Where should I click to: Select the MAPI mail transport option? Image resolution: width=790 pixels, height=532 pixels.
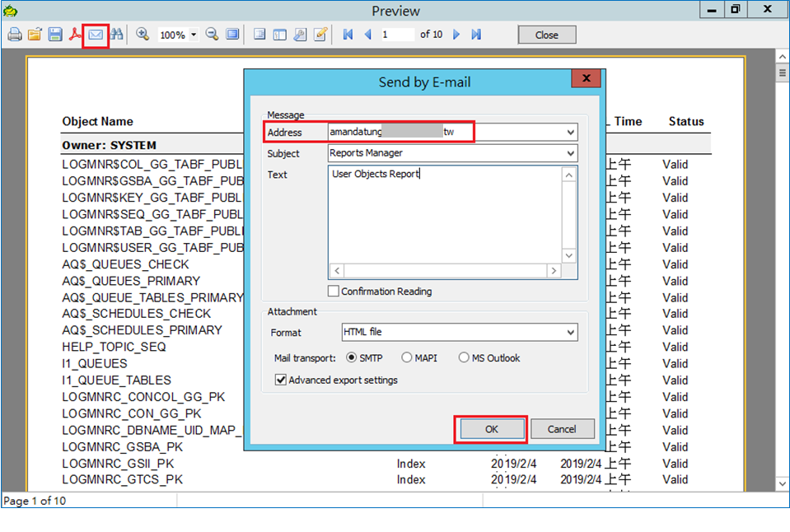point(409,357)
